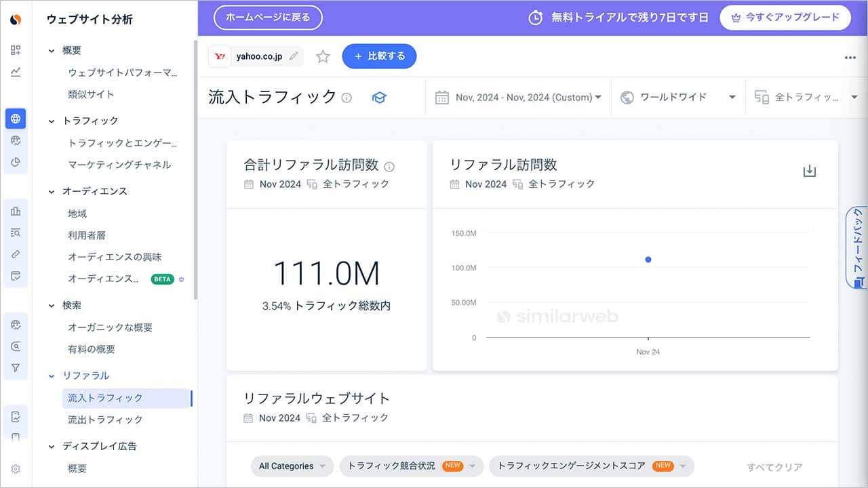Click 今すぐアップグレード button
The image size is (868, 488).
tap(785, 18)
